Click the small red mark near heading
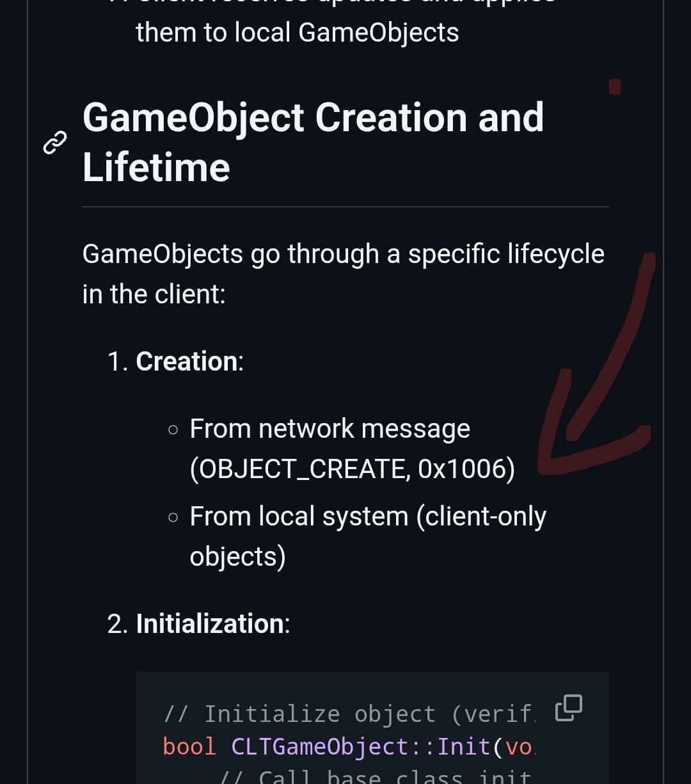 pos(615,86)
